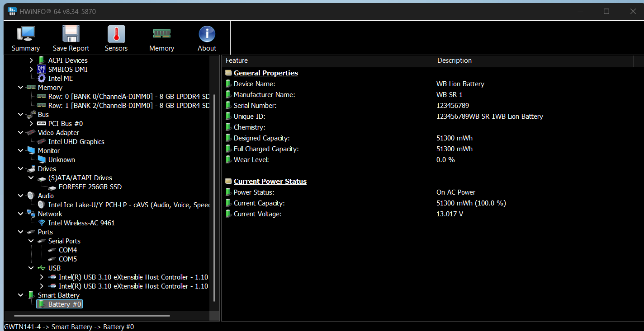The image size is (644, 331).
Task: Collapse the Network tree node
Action: 21,214
